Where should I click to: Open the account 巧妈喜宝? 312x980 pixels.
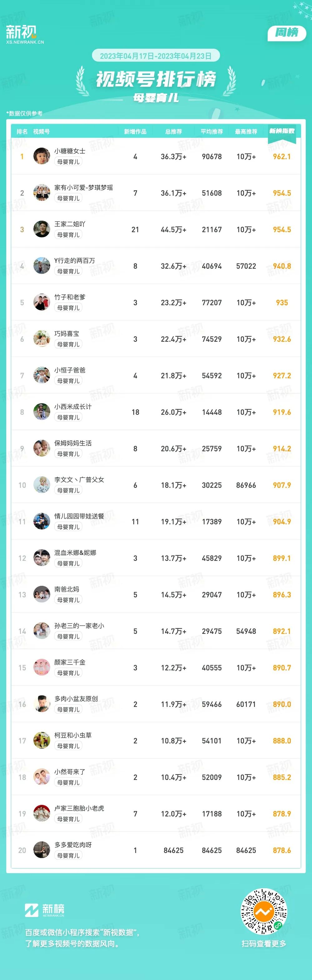tap(66, 334)
